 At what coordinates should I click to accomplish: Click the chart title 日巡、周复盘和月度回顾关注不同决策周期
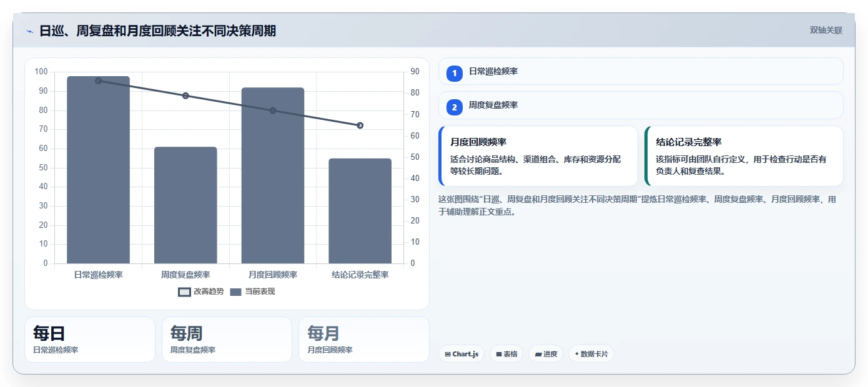click(157, 31)
